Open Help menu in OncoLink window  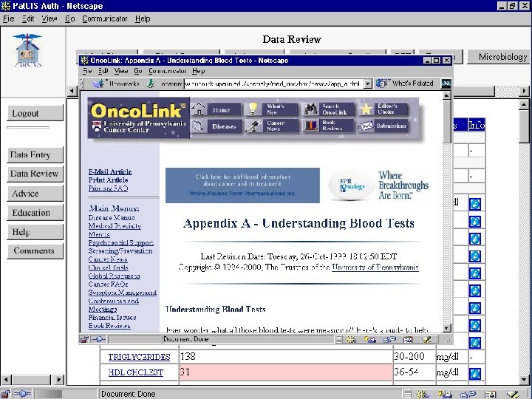pyautogui.click(x=198, y=71)
